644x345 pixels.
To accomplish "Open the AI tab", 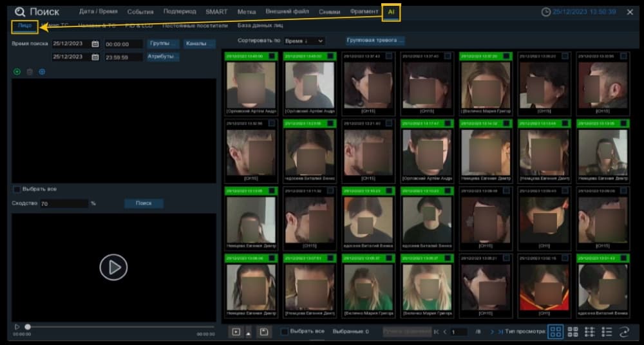I will point(391,12).
